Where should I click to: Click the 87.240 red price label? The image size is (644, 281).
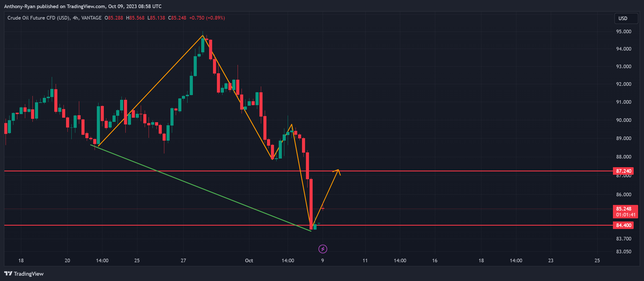[624, 171]
